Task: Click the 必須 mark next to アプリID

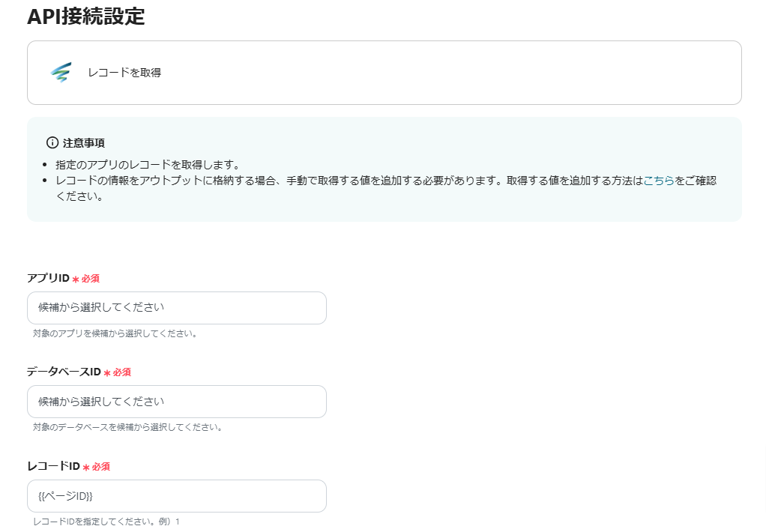Action: pos(86,279)
